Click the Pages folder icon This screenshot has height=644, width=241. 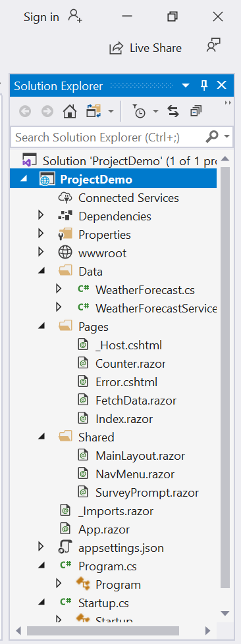point(65,326)
